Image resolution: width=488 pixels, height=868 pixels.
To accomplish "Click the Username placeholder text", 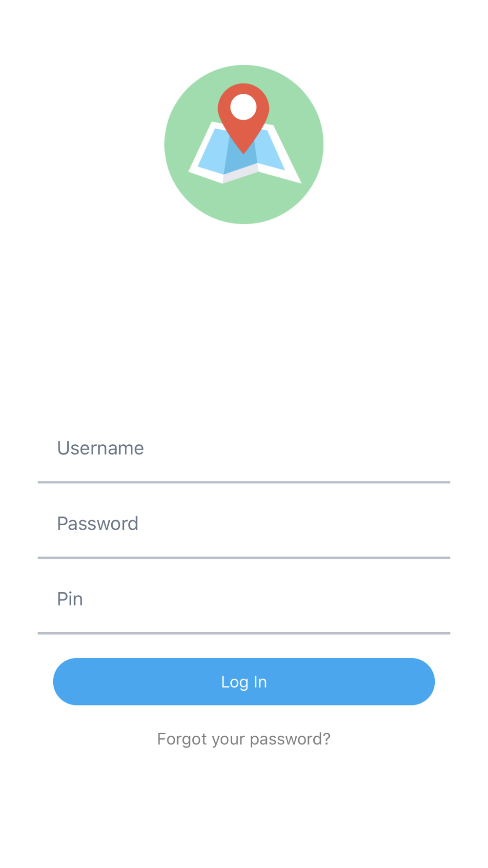I will pos(101,448).
